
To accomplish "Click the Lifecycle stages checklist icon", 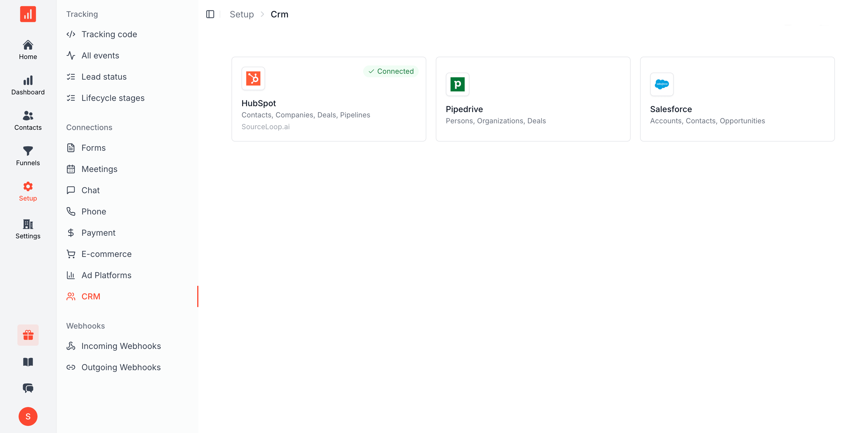I will (x=71, y=98).
